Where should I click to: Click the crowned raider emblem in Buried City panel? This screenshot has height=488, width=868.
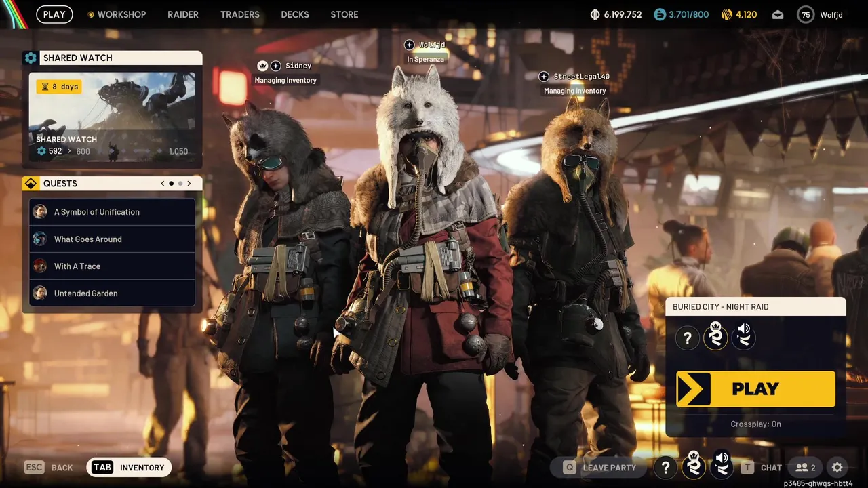715,336
